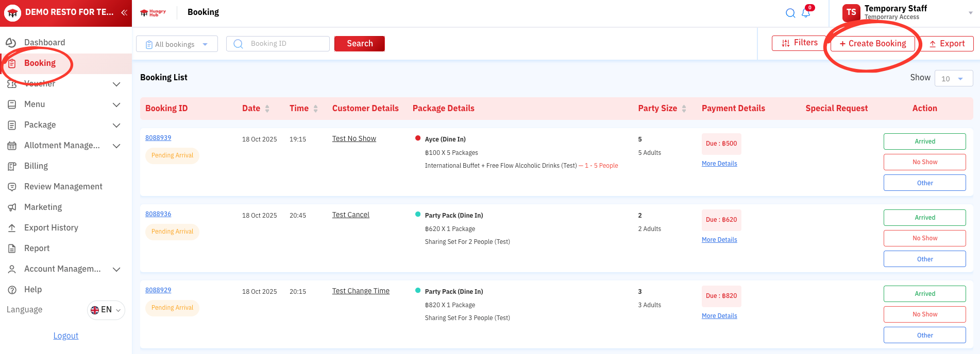Mark booking 8088929 as Arrived
The width and height of the screenshot is (980, 354).
pyautogui.click(x=925, y=294)
